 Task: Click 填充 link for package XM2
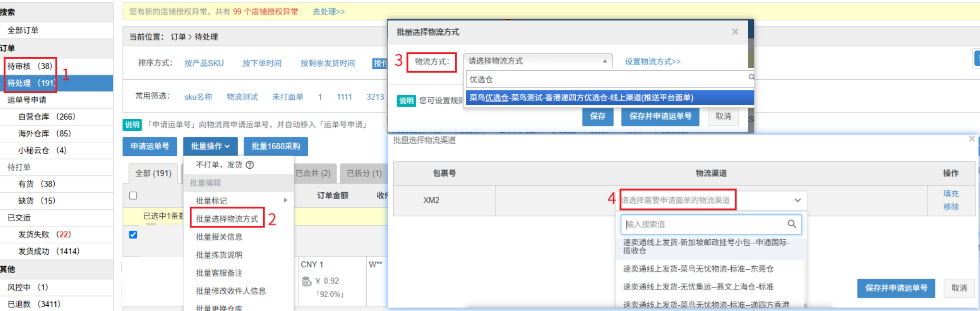coord(951,193)
